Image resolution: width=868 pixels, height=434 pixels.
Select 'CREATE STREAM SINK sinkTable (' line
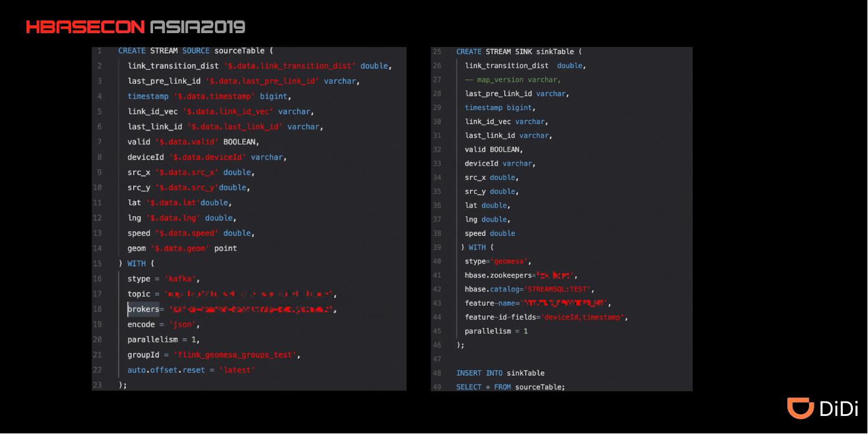pos(519,52)
